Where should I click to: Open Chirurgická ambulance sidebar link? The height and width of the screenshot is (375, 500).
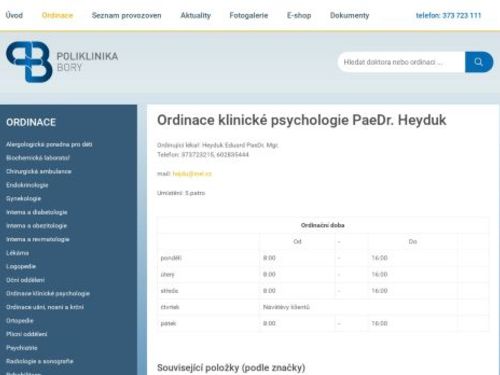coord(39,171)
